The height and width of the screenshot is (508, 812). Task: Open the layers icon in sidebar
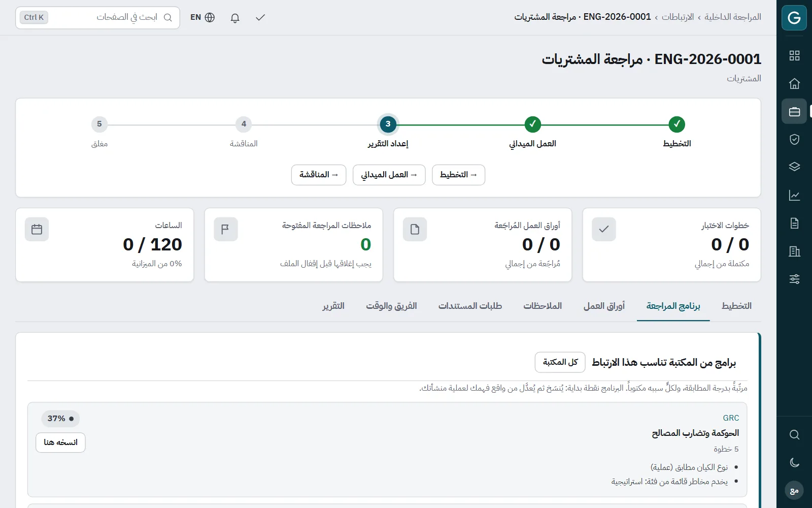794,167
